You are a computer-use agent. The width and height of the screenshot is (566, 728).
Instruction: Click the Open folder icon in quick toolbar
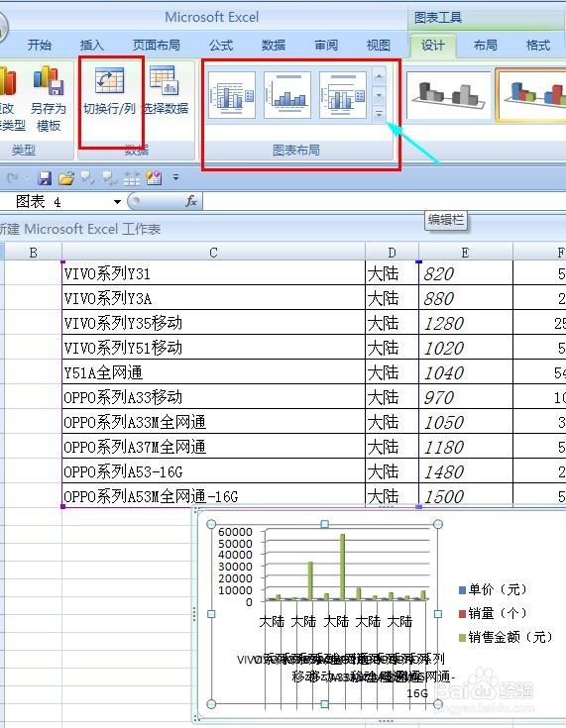point(66,178)
